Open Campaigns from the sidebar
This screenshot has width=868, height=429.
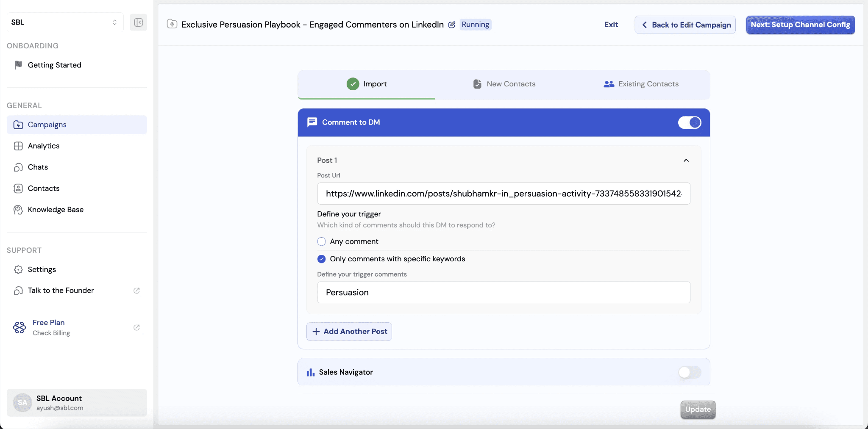point(47,125)
